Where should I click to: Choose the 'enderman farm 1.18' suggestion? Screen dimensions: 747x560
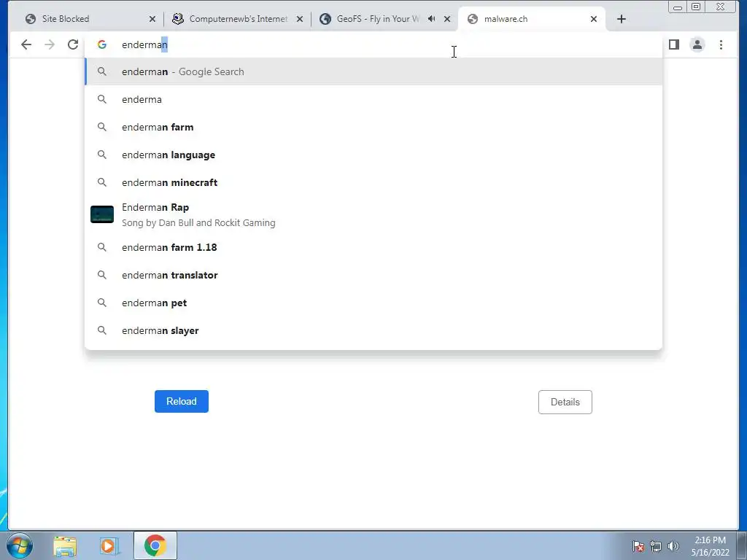pyautogui.click(x=373, y=248)
